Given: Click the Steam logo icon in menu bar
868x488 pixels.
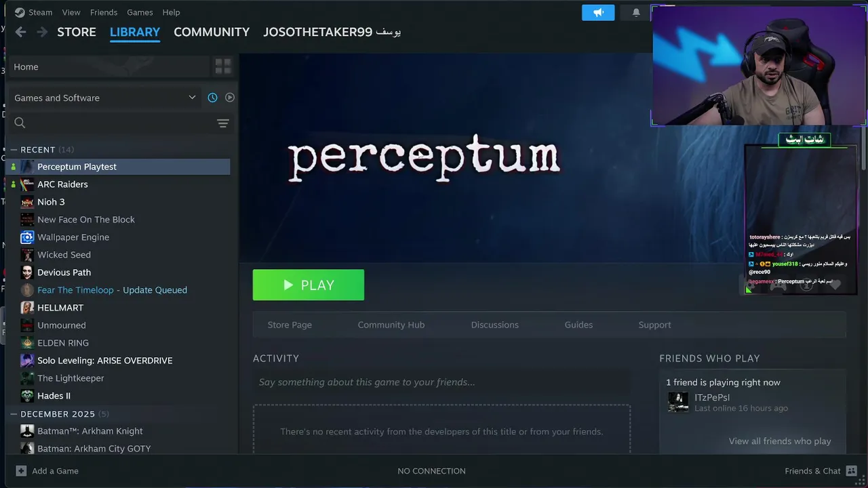Looking at the screenshot, I should point(20,12).
